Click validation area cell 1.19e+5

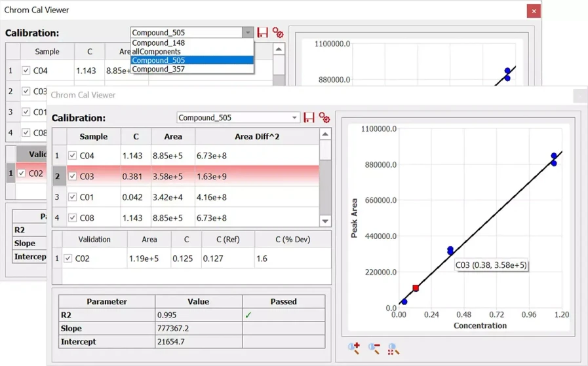(x=149, y=259)
